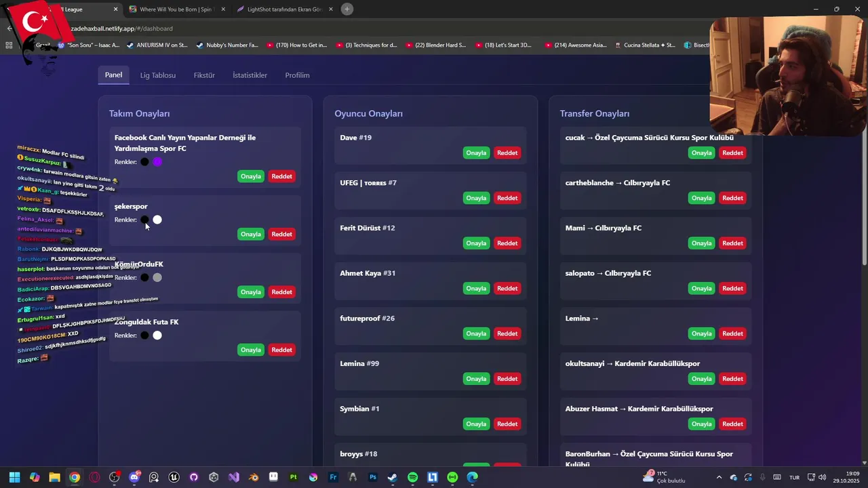Switch to the Panel tab
Viewport: 868px width, 488px height.
pos(114,75)
